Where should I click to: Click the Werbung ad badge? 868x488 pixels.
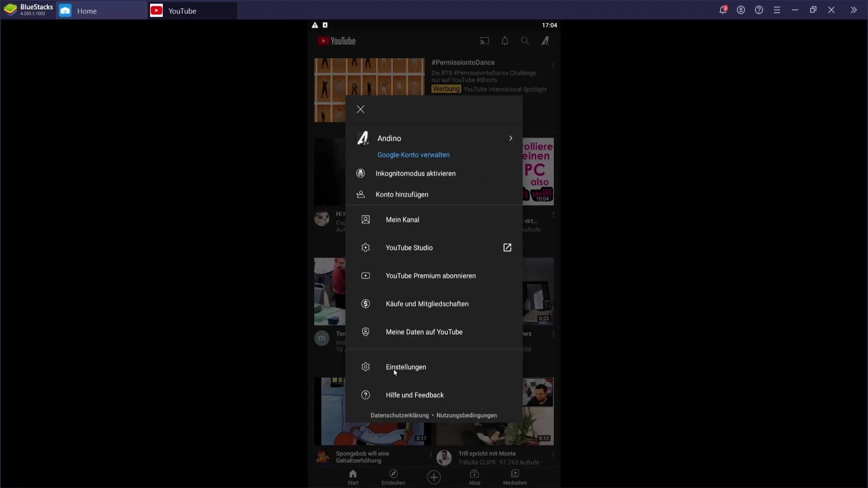(446, 89)
